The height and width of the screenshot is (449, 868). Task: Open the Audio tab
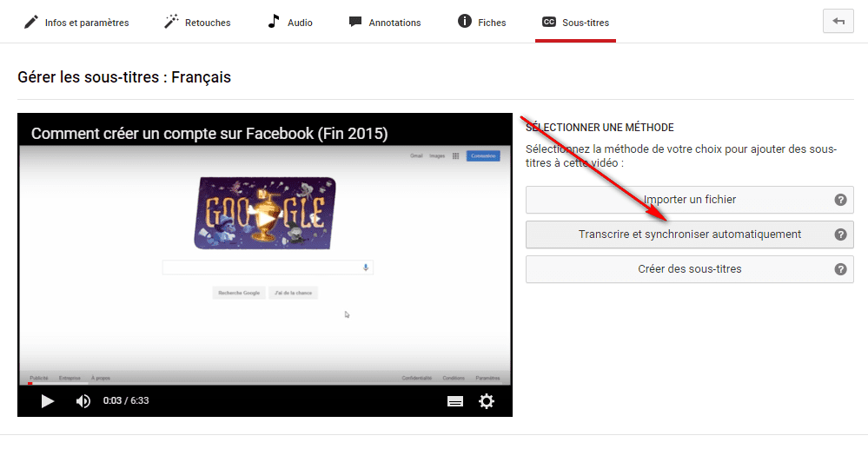[289, 22]
